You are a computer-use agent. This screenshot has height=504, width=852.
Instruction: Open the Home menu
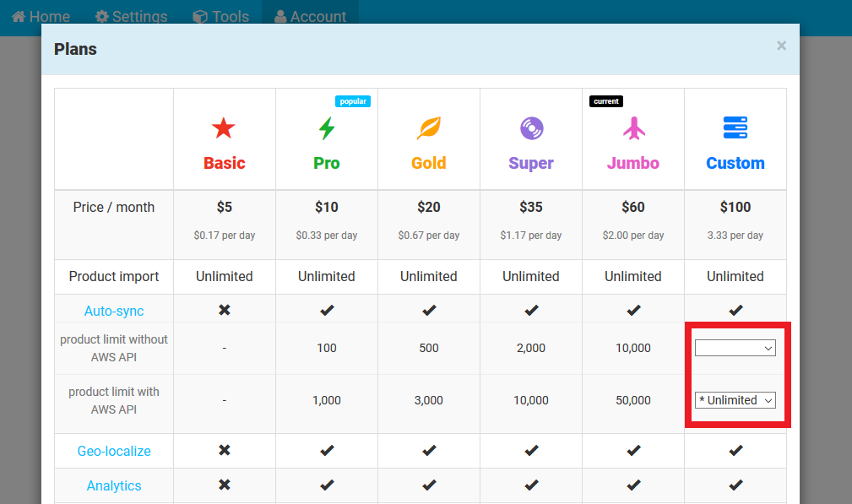41,16
